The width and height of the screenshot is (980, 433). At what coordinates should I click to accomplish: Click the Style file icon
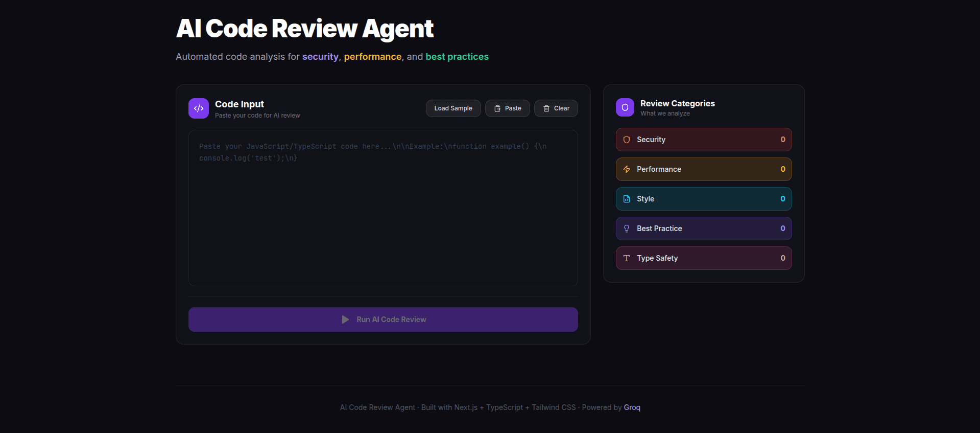coord(627,199)
